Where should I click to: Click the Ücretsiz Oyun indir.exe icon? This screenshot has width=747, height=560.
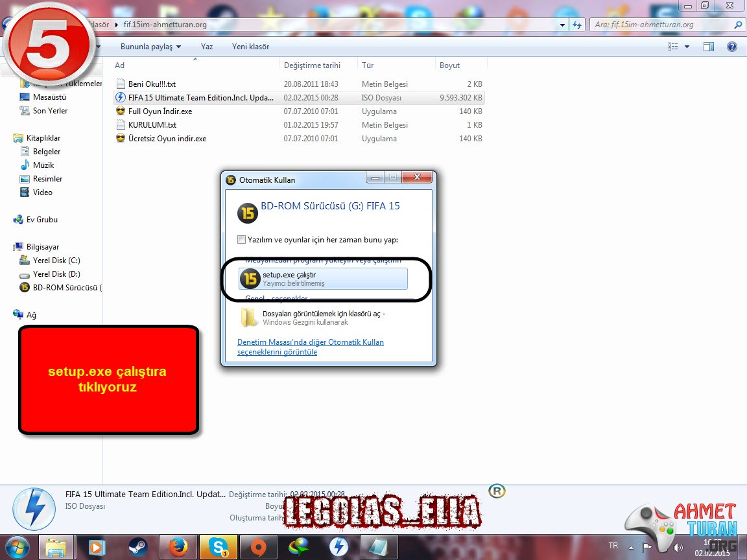pos(121,139)
